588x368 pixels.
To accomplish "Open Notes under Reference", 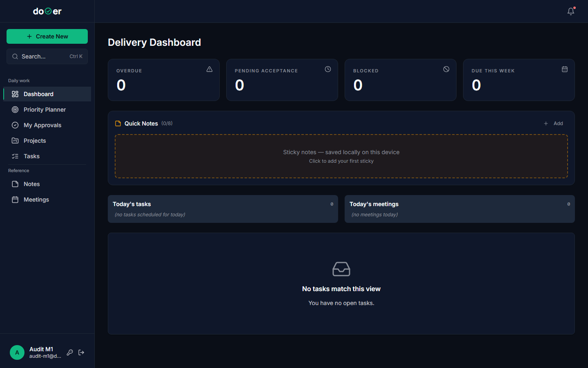I will coord(47,184).
